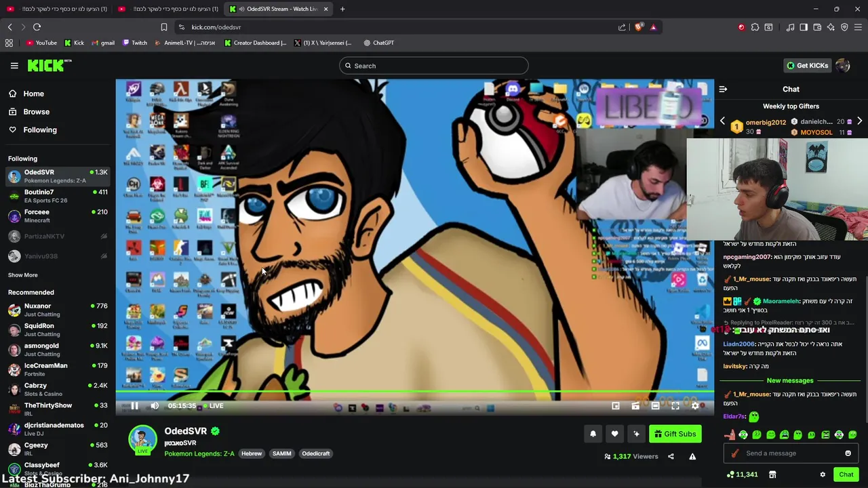Show next weekly top gifter
The height and width of the screenshot is (488, 868).
[x=859, y=121]
